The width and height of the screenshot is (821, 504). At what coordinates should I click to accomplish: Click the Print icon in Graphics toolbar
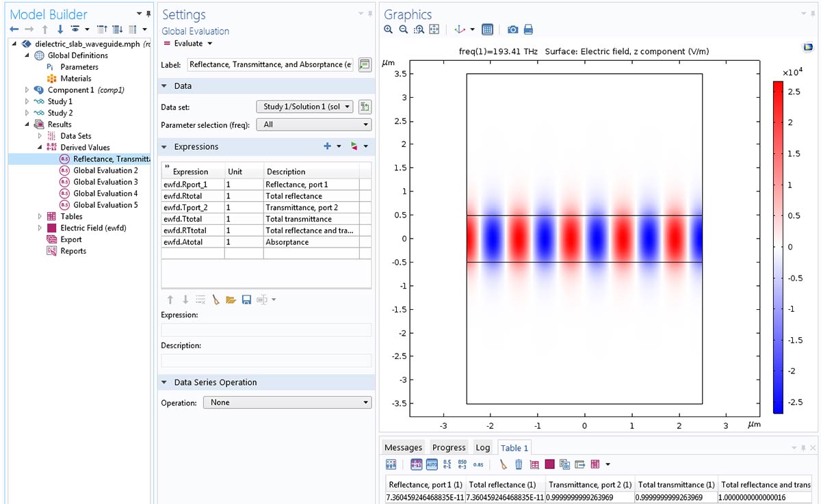point(528,29)
